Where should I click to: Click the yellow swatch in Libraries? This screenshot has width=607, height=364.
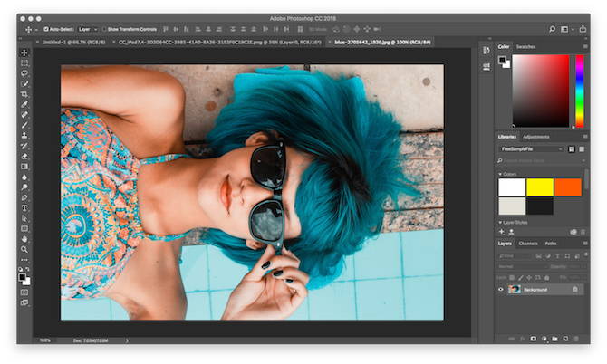(x=540, y=187)
